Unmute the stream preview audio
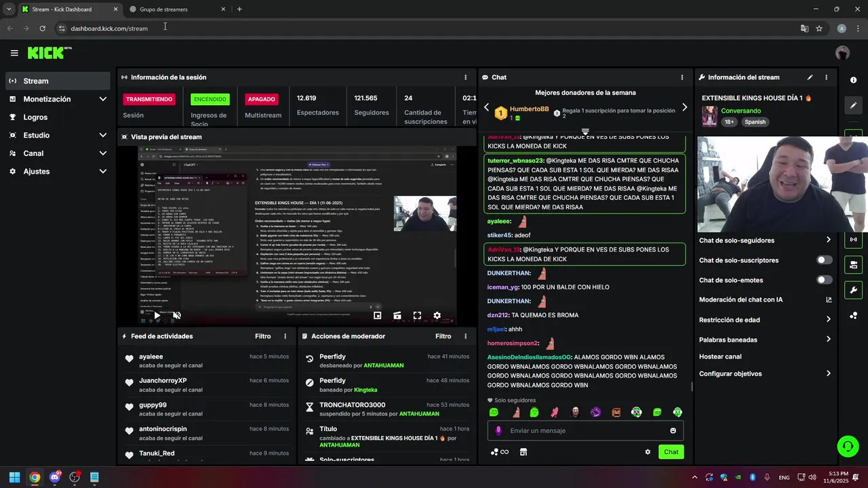This screenshot has width=868, height=488. pos(177,315)
